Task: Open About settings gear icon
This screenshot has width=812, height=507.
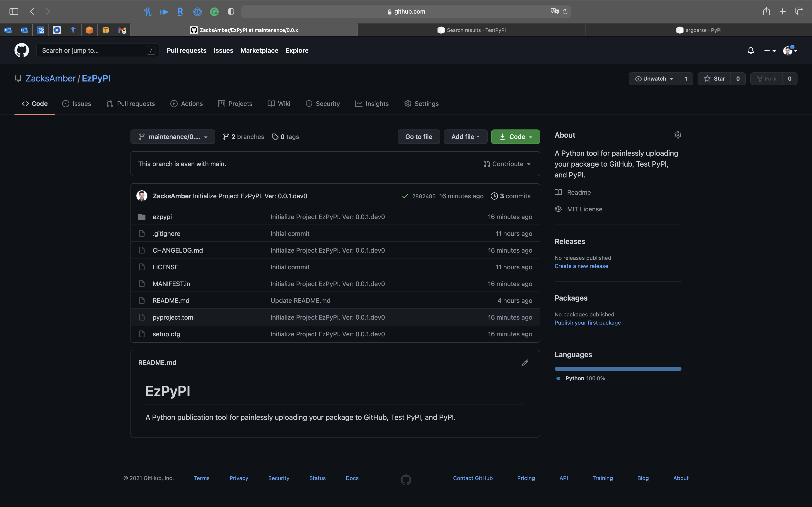Action: tap(677, 135)
